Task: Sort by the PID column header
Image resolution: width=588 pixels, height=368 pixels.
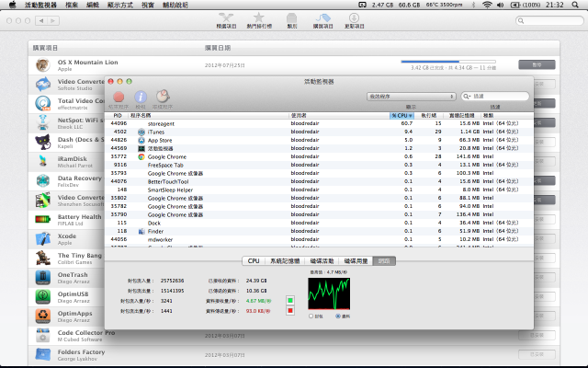Action: tap(118, 115)
